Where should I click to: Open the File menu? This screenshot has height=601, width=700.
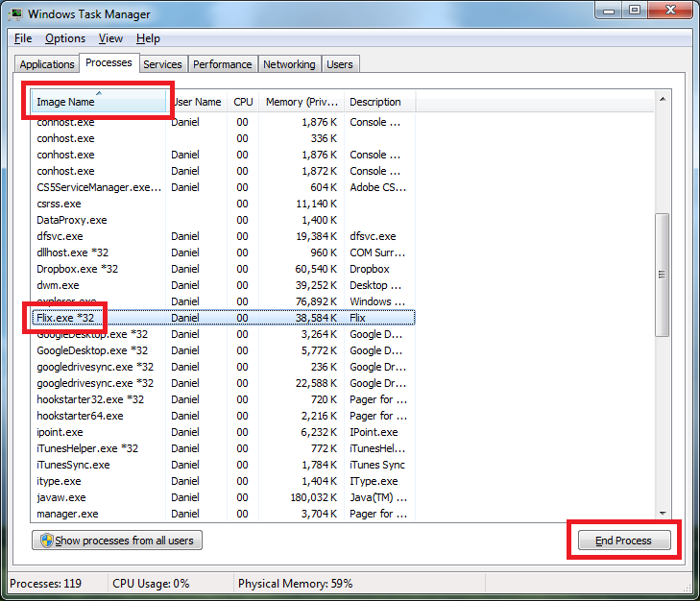pyautogui.click(x=23, y=38)
